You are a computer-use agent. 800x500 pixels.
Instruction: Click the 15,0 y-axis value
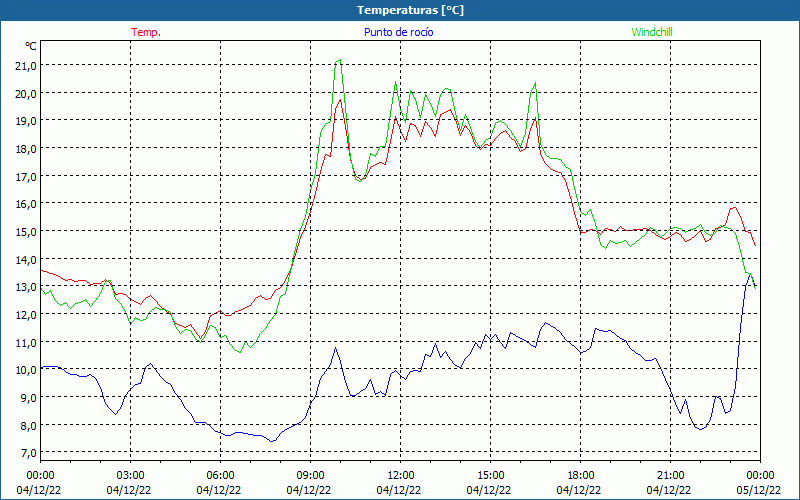tap(27, 232)
